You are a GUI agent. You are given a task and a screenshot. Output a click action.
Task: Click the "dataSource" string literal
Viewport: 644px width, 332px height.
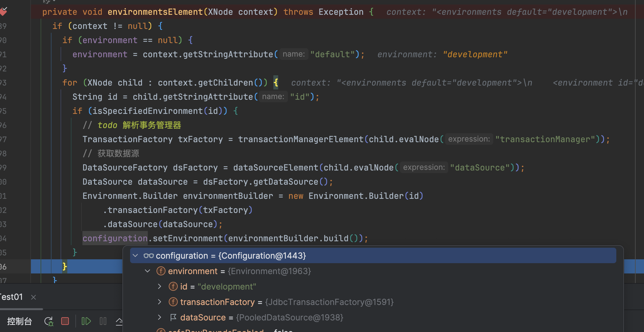(480, 168)
